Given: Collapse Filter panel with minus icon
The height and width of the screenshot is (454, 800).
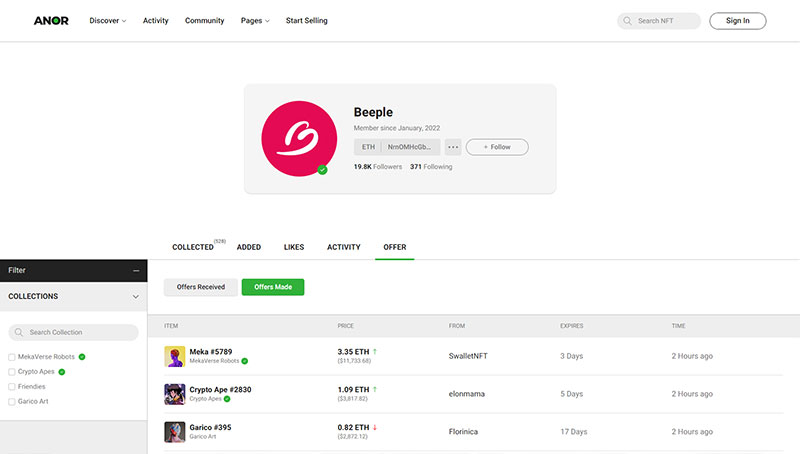Looking at the screenshot, I should coord(136,271).
